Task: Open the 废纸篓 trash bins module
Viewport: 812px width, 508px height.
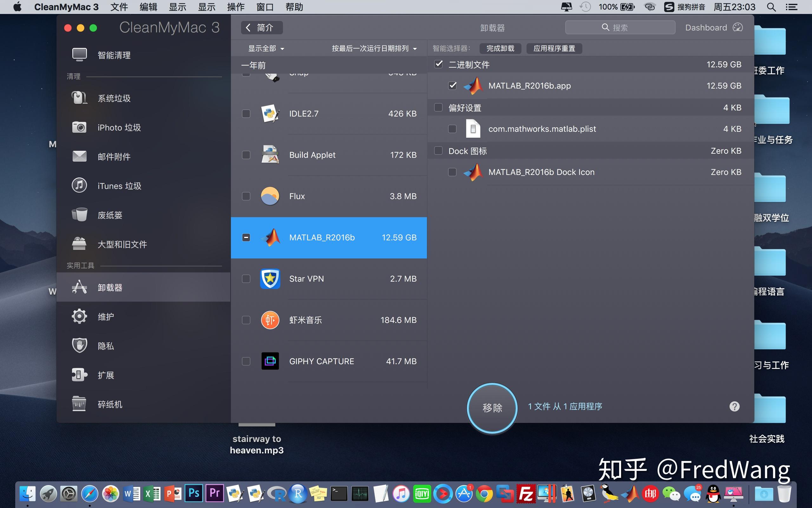Action: tap(143, 215)
